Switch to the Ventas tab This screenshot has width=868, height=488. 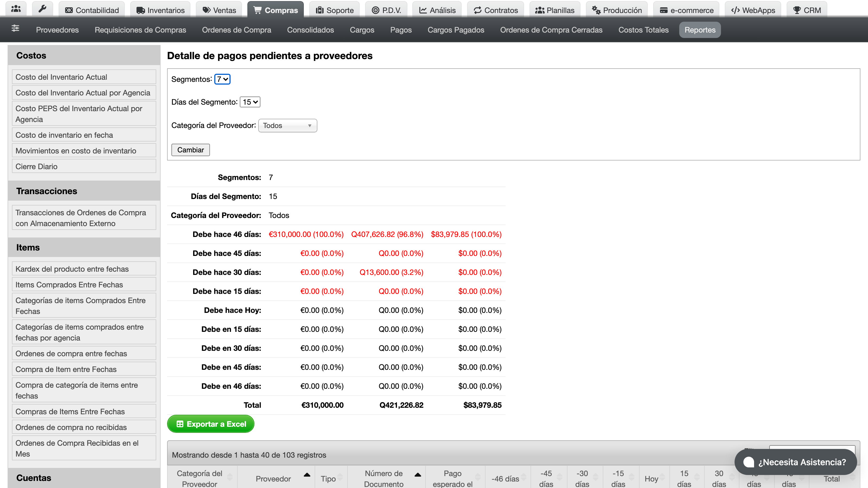(219, 10)
